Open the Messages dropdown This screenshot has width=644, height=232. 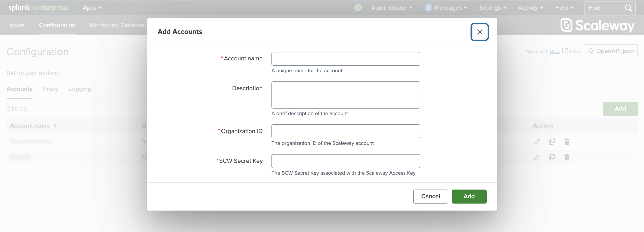pyautogui.click(x=450, y=8)
